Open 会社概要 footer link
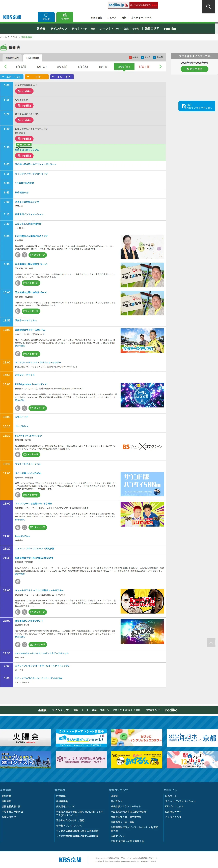The image size is (218, 868). [6, 796]
